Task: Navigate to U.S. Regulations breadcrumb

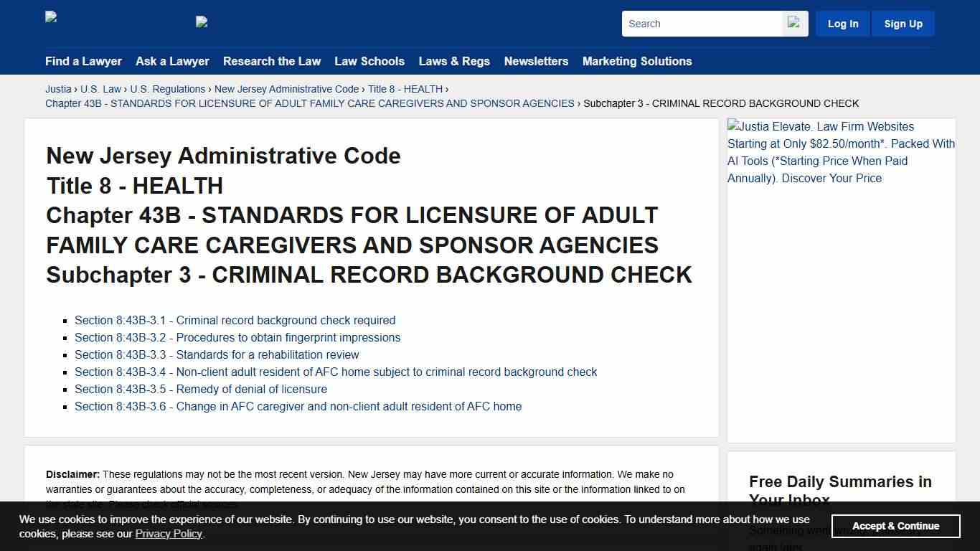Action: coord(167,89)
